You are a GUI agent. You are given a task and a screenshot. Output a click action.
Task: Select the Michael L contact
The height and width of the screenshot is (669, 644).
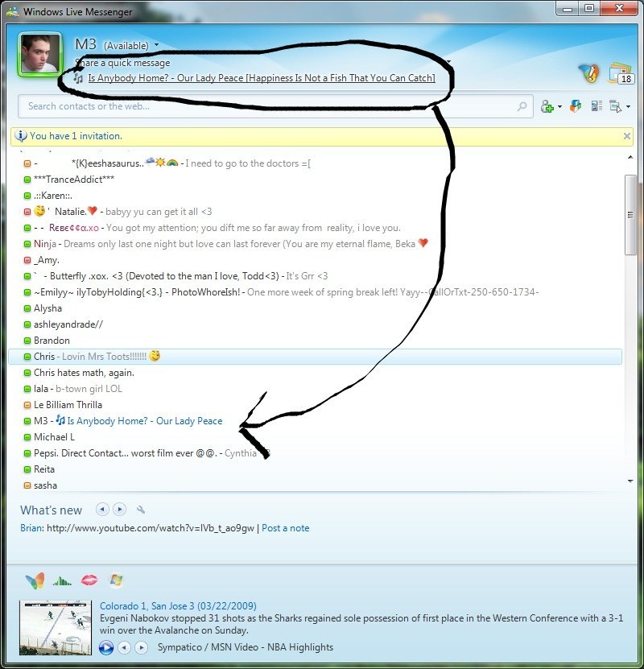coord(49,437)
